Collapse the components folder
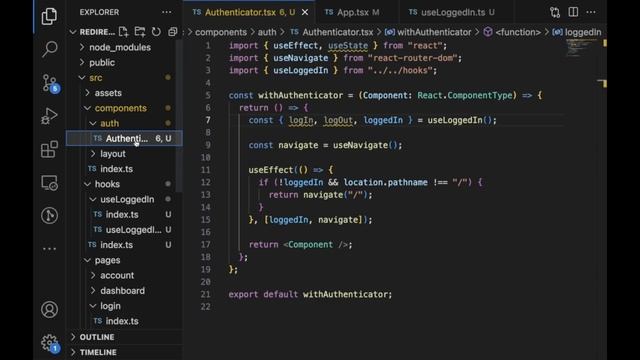Image resolution: width=640 pixels, height=360 pixels. pyautogui.click(x=120, y=108)
